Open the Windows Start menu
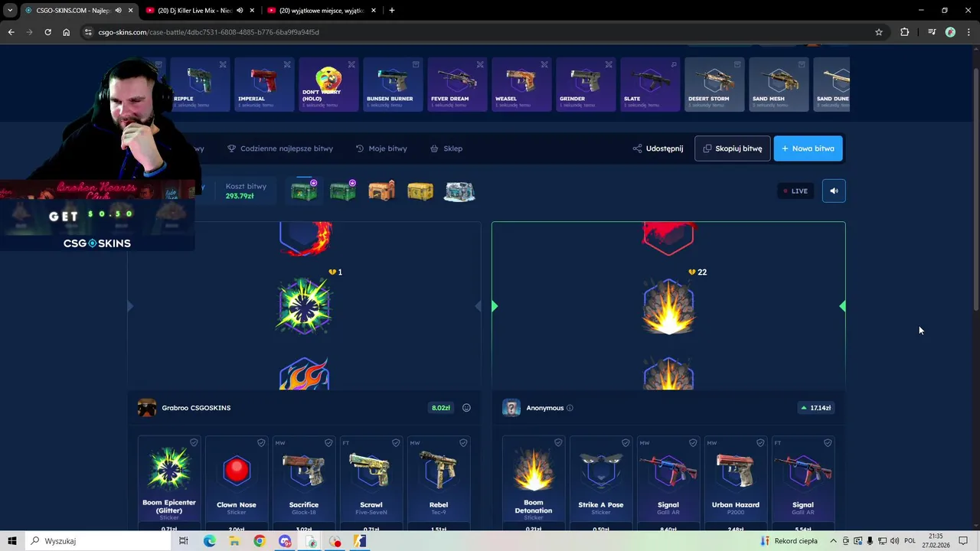 pyautogui.click(x=11, y=541)
